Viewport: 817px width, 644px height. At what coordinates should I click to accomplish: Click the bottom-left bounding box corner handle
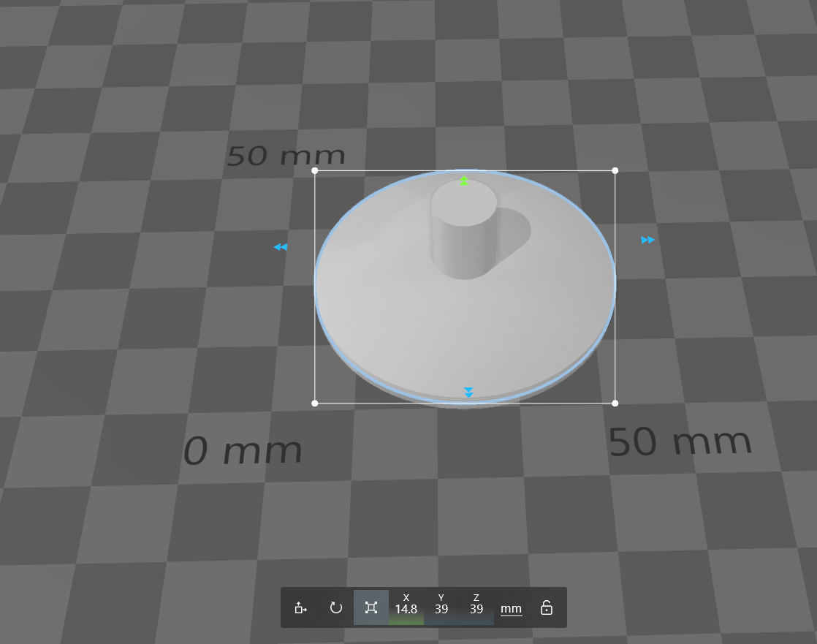pyautogui.click(x=315, y=404)
